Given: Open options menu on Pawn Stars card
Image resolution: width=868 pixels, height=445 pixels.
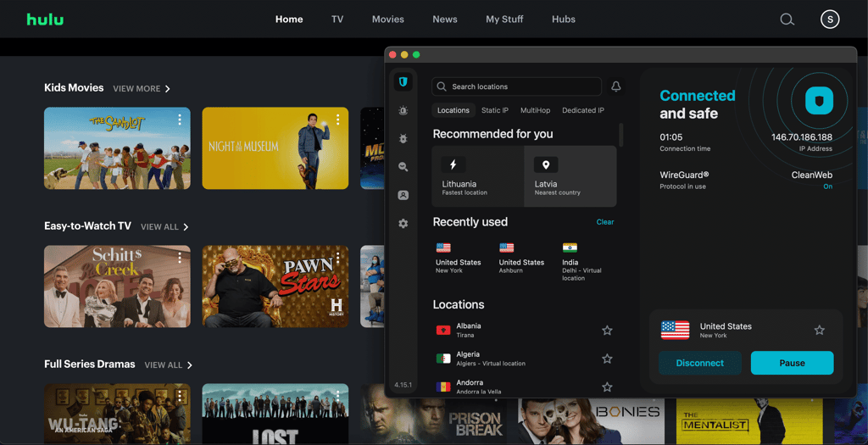Looking at the screenshot, I should (x=337, y=258).
